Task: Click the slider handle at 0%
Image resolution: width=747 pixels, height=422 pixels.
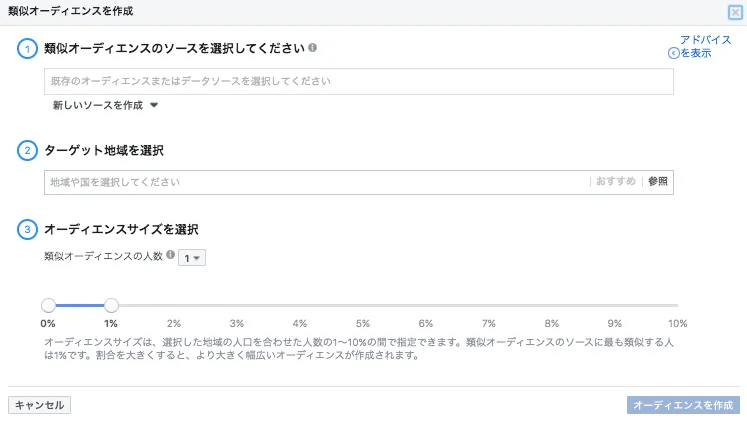Action: [x=48, y=305]
